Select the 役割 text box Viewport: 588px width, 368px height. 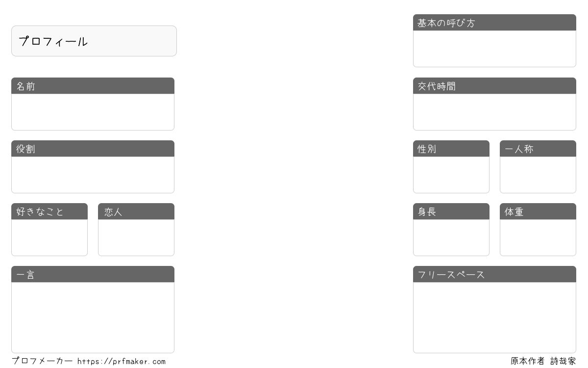93,175
